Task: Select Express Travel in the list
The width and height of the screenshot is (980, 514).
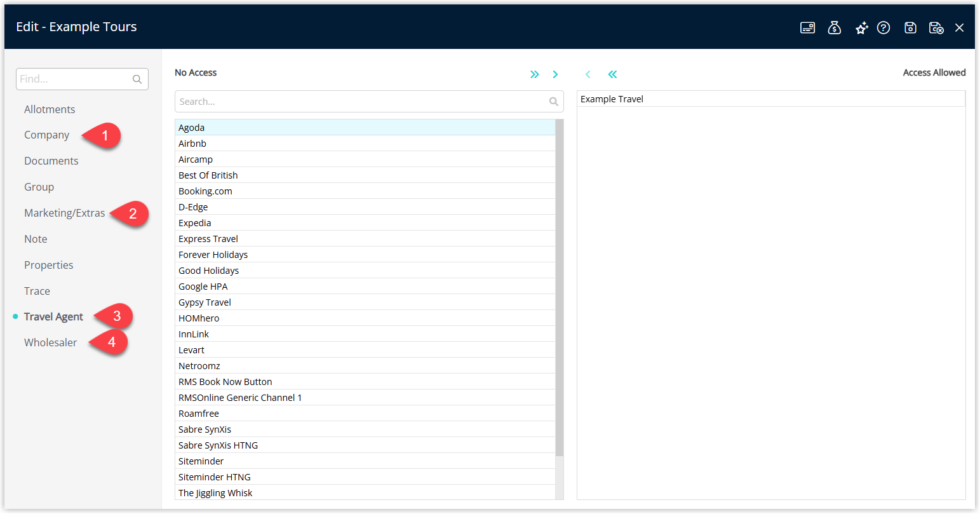Action: click(x=365, y=239)
